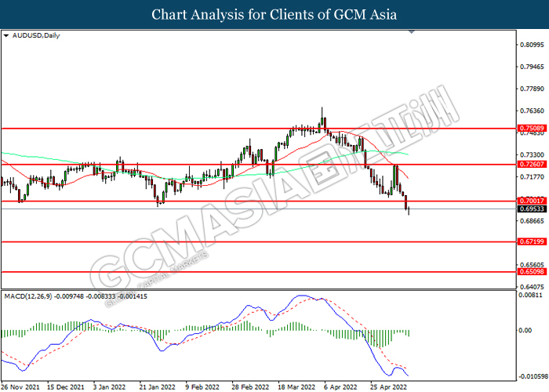
Task: Click the 26 Nov 2021 date label
Action: pyautogui.click(x=20, y=387)
